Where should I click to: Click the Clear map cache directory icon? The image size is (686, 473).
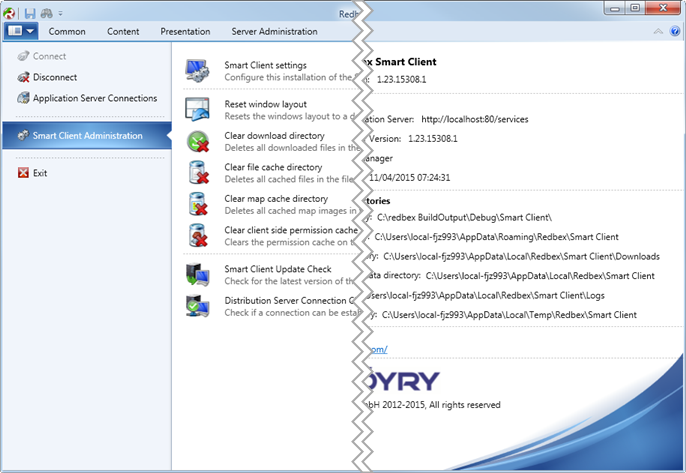click(x=197, y=204)
